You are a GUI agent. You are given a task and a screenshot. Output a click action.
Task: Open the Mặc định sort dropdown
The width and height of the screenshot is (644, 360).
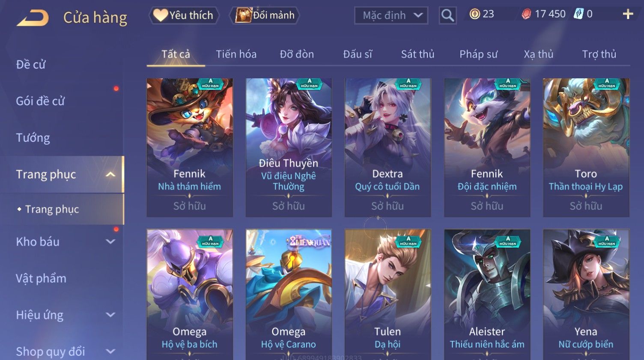pyautogui.click(x=391, y=15)
